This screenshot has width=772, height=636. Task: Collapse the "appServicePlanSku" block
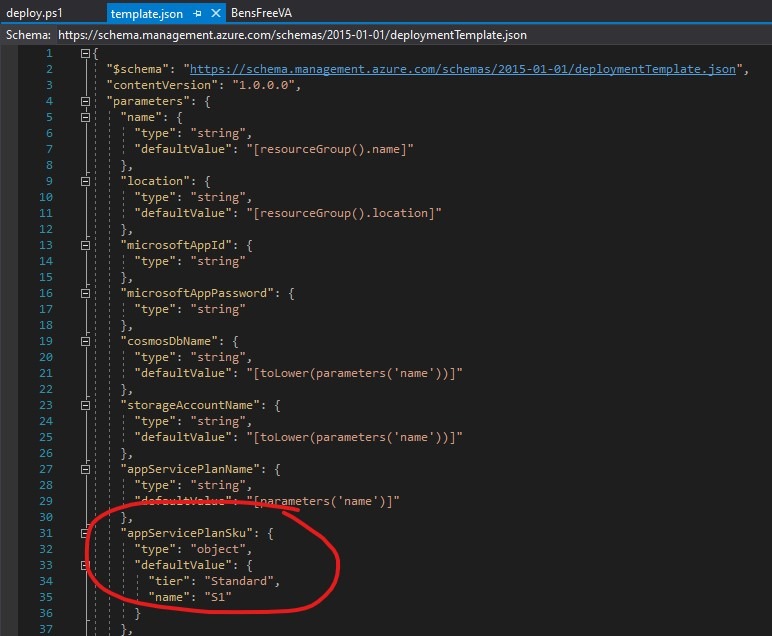point(85,533)
